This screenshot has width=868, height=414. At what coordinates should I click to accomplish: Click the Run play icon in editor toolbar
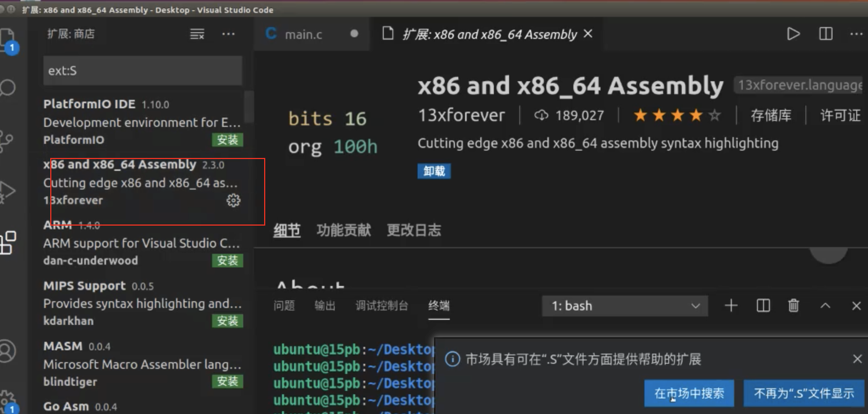[x=794, y=34]
